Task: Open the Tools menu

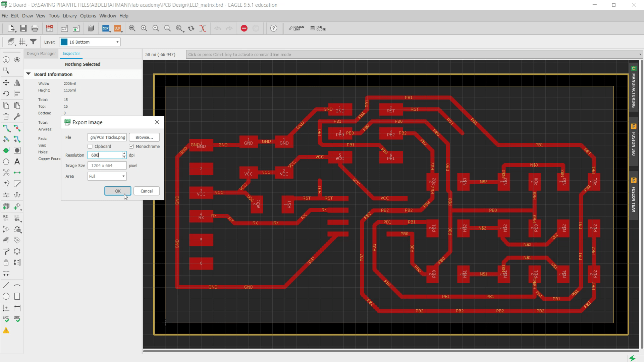Action: pos(54,16)
